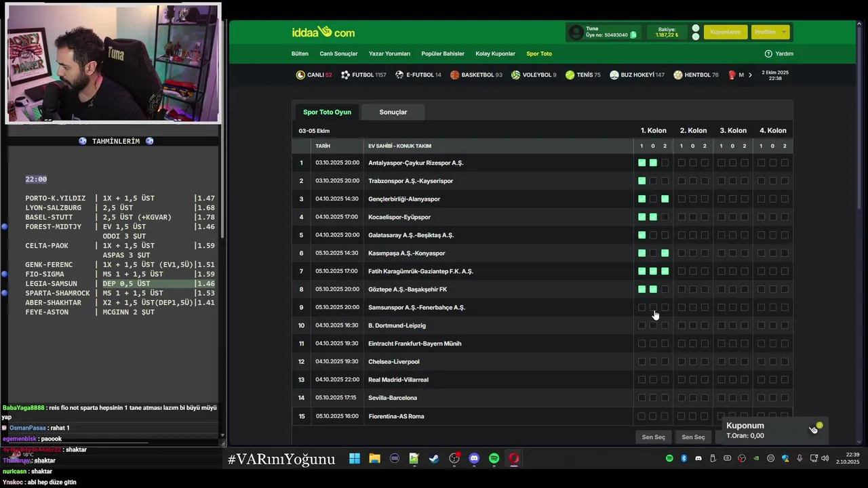This screenshot has width=868, height=488.
Task: Switch to Opera browser on taskbar
Action: click(514, 459)
